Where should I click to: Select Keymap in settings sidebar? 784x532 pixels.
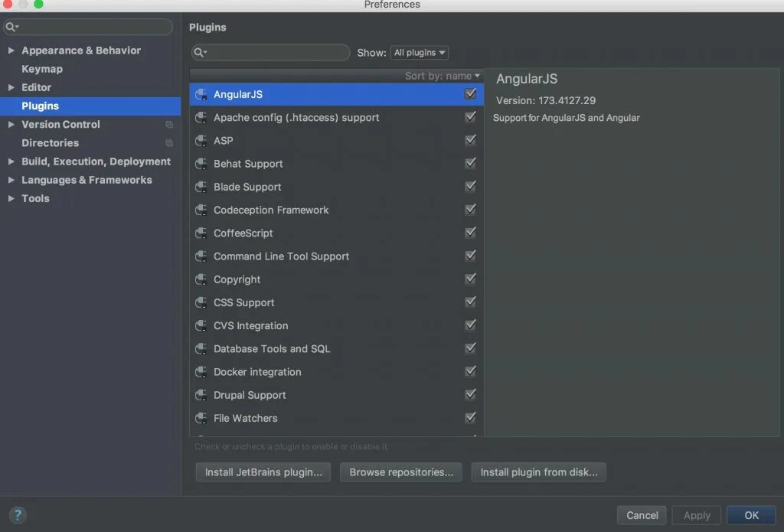click(42, 69)
